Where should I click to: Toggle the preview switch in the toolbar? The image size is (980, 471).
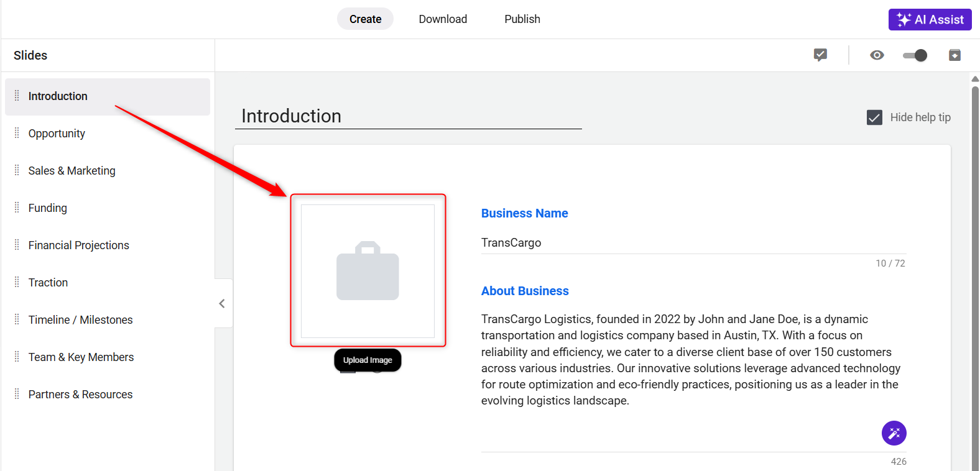click(x=915, y=55)
